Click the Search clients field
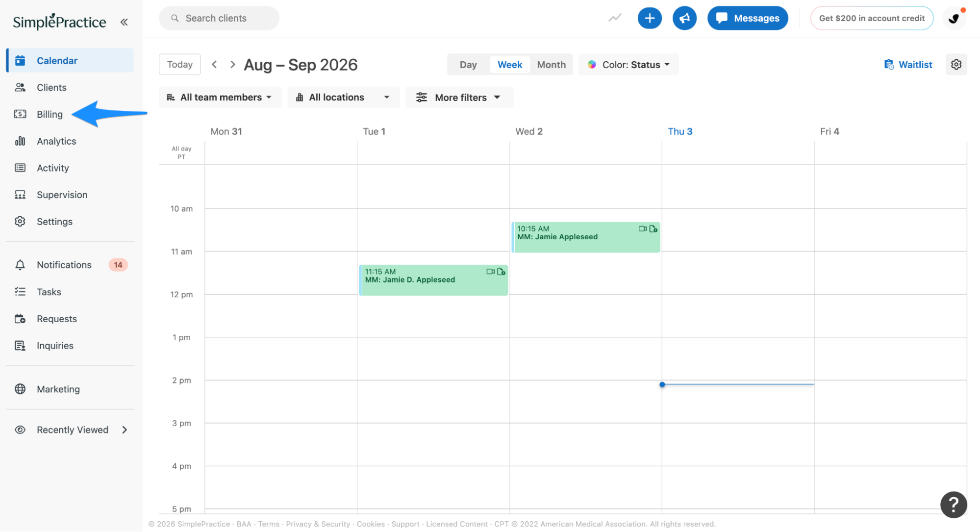This screenshot has width=980, height=532. 219,18
